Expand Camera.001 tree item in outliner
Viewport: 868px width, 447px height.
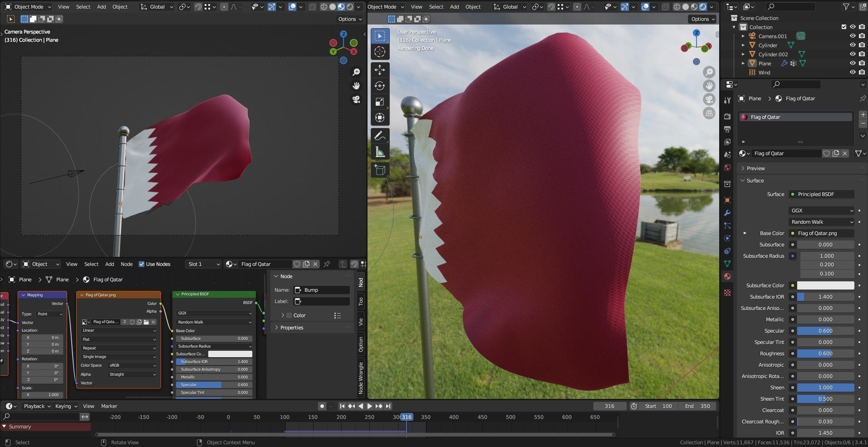click(743, 36)
